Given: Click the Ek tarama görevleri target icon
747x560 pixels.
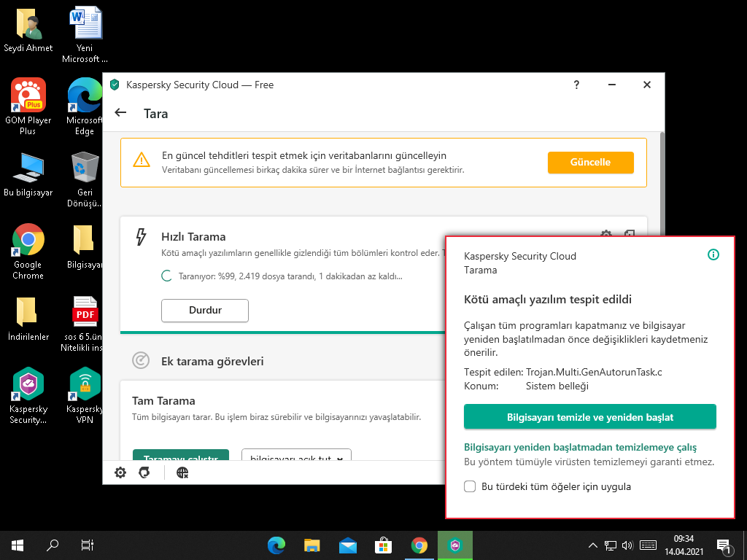Looking at the screenshot, I should coord(141,361).
